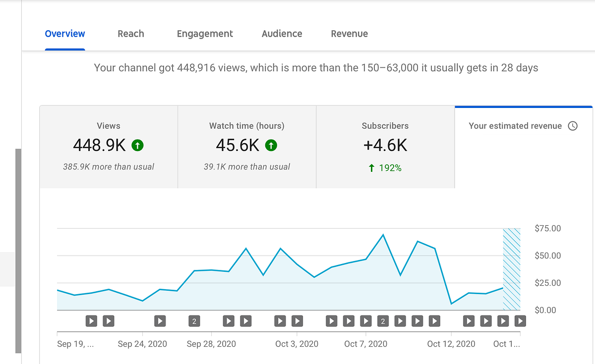Open the '2' videos marker near Oct 7
This screenshot has width=595, height=364.
(x=383, y=321)
